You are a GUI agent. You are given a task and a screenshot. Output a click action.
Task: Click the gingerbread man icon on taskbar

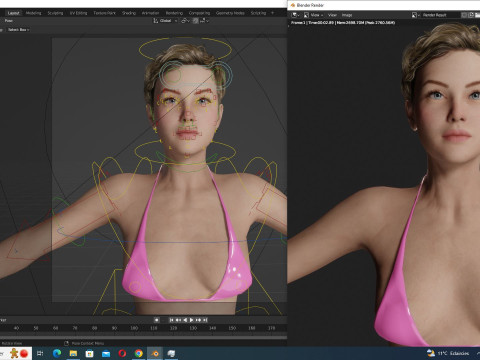point(14,353)
